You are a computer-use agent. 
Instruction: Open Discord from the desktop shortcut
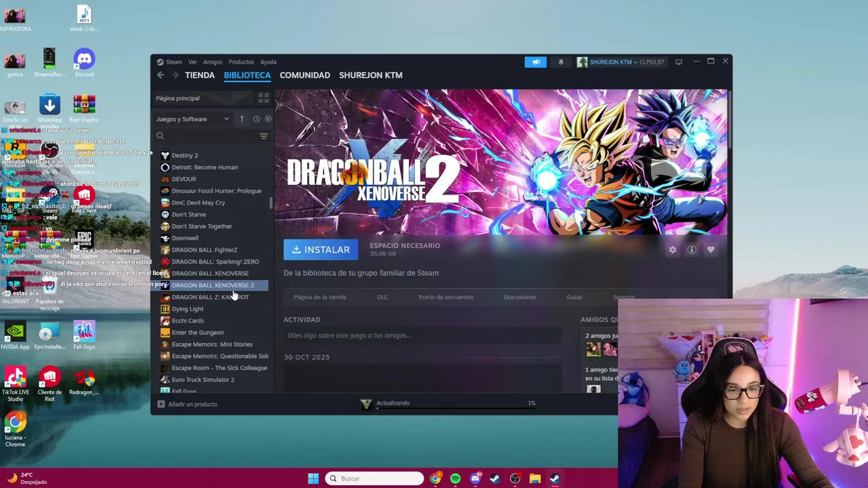click(84, 62)
